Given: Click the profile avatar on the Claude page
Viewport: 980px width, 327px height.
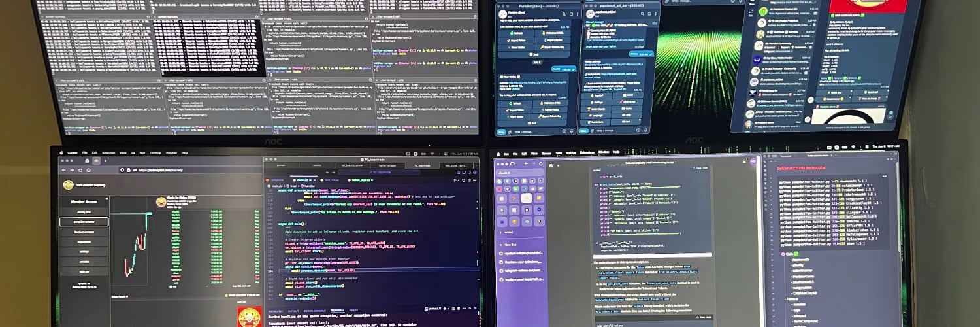Looking at the screenshot, I should [753, 162].
